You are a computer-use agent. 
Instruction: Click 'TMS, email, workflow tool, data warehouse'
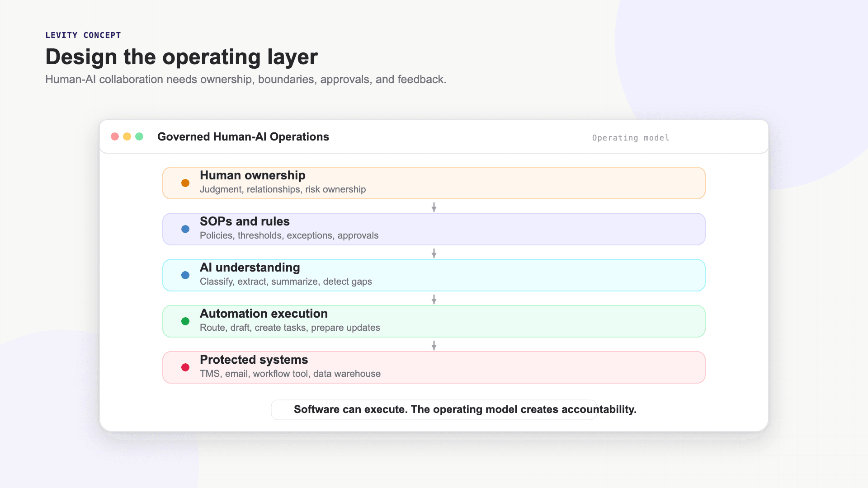pos(290,374)
